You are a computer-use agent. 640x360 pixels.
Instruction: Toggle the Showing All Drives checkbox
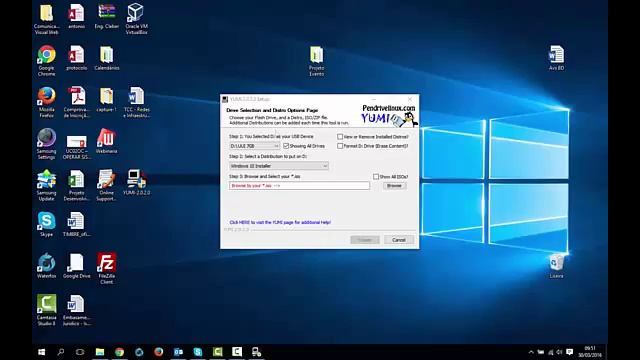click(x=286, y=146)
